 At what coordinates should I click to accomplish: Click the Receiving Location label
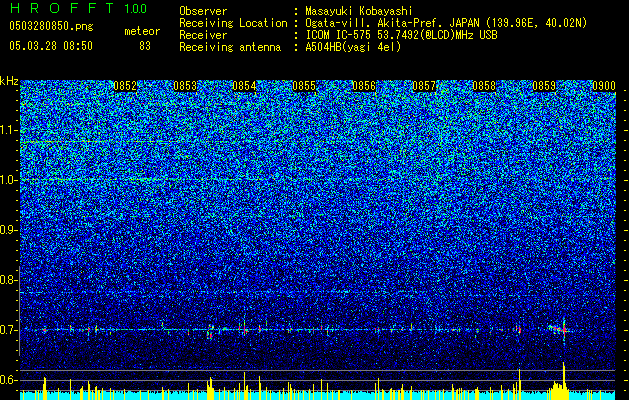[233, 23]
